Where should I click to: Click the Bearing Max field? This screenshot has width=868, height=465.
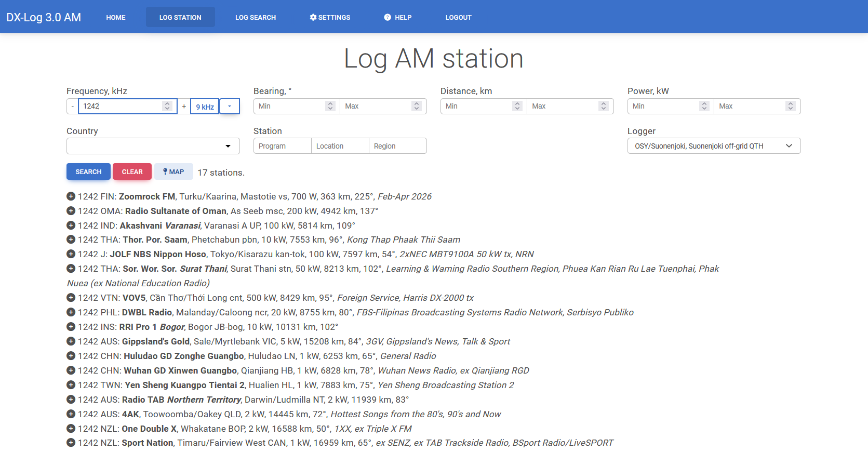coord(383,106)
